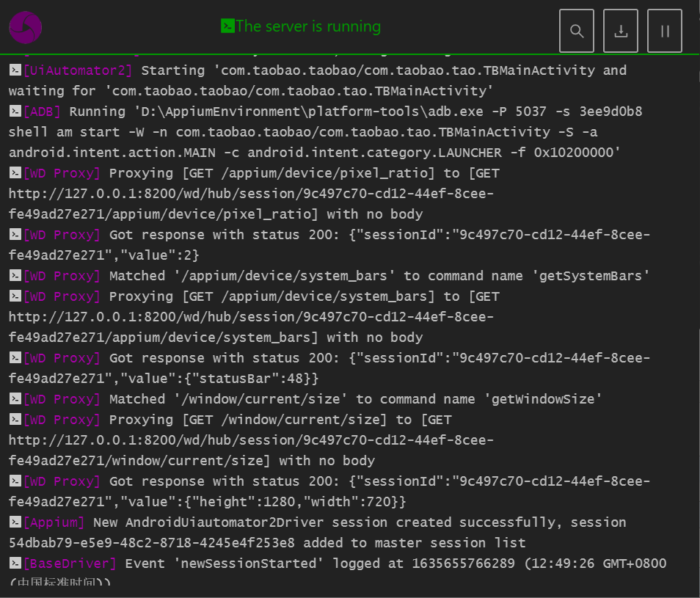Click the terminal icon before the [ADB] entry

[x=15, y=112]
